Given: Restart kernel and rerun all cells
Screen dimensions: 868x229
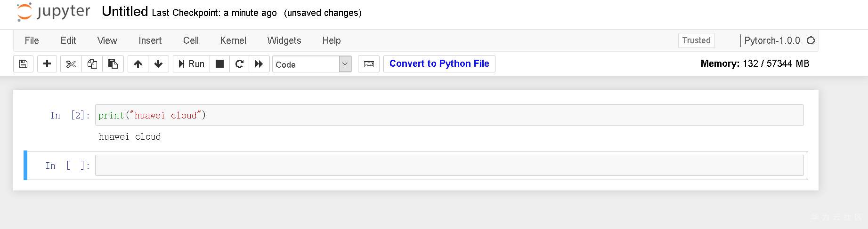Looking at the screenshot, I should pyautogui.click(x=259, y=64).
